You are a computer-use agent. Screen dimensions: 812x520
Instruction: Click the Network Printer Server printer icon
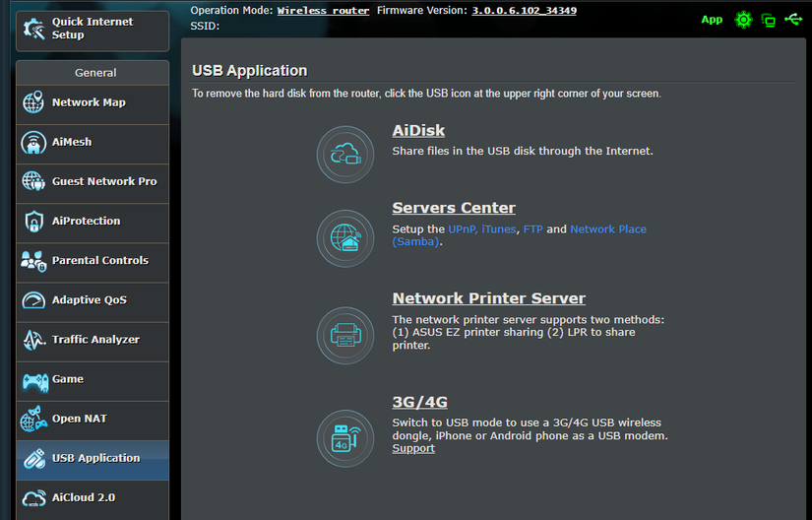(x=345, y=336)
